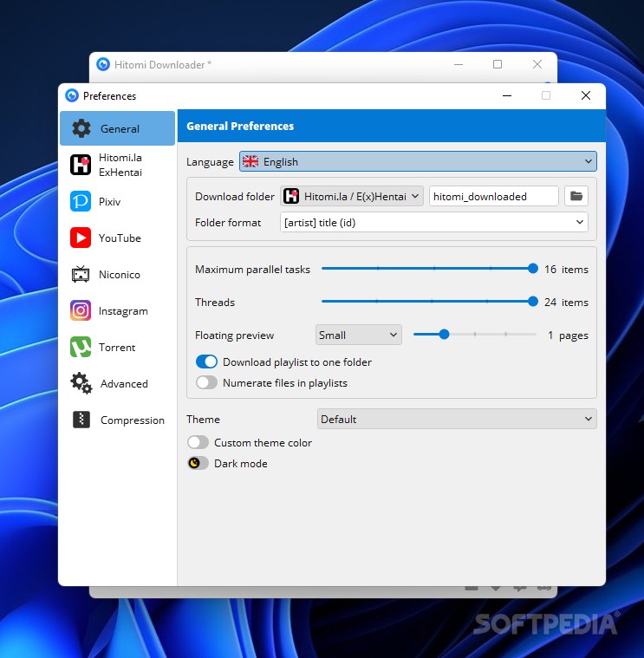Viewport: 644px width, 658px height.
Task: Click the 'Download folder' label
Action: pyautogui.click(x=235, y=197)
